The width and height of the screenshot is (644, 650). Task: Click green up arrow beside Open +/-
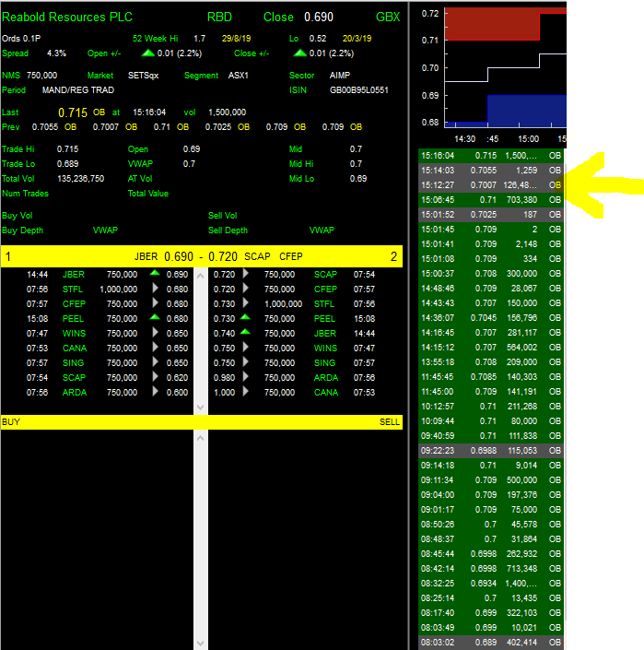(x=147, y=53)
